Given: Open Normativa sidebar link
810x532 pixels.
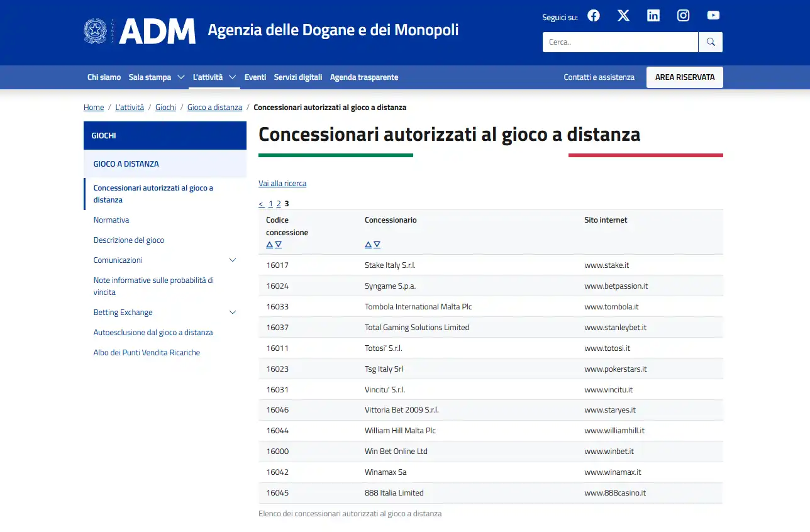Looking at the screenshot, I should pos(111,220).
